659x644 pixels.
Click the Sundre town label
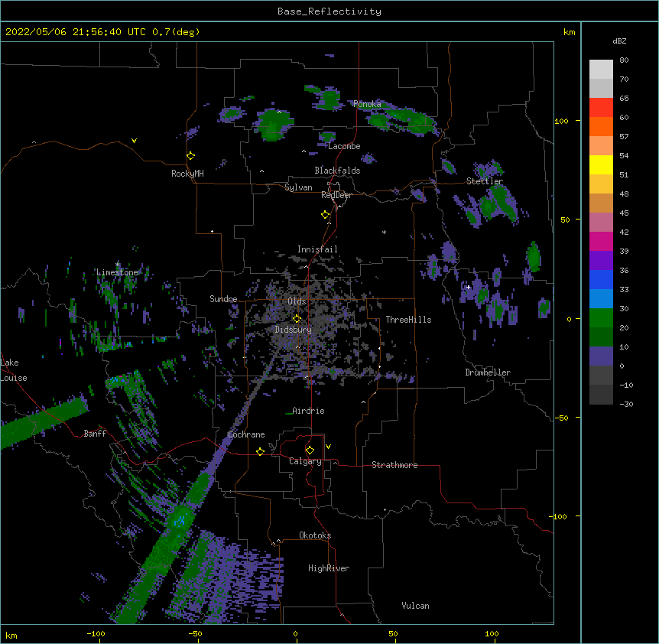click(223, 299)
